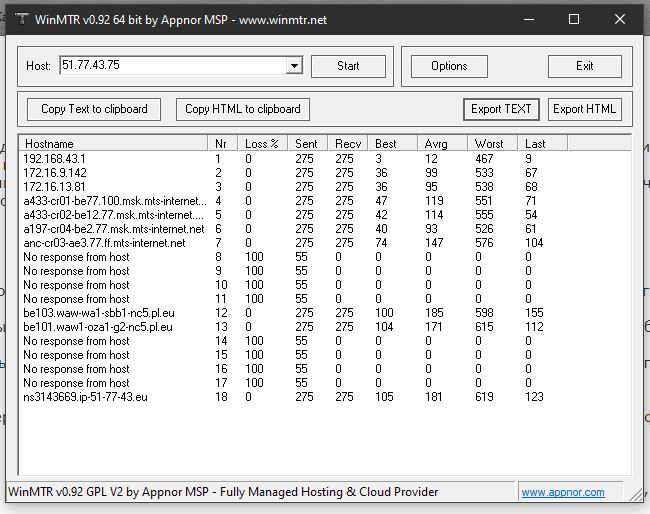Select the ns3143669.ip-51-77-43.eu row

[x=85, y=397]
